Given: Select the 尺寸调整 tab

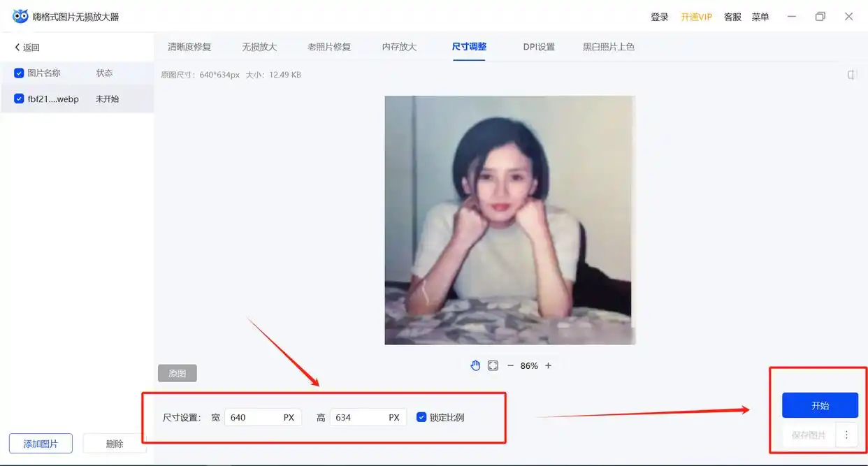Looking at the screenshot, I should (469, 47).
